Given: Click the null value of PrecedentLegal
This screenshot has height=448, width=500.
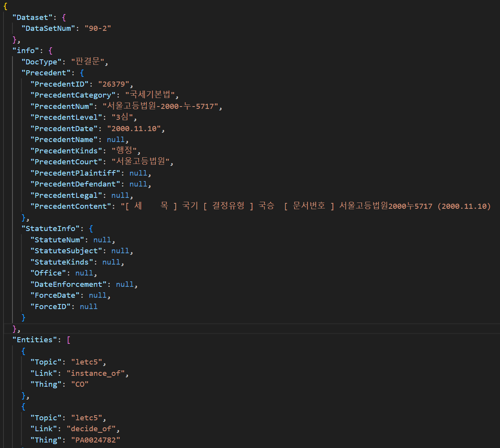Looking at the screenshot, I should pos(120,196).
